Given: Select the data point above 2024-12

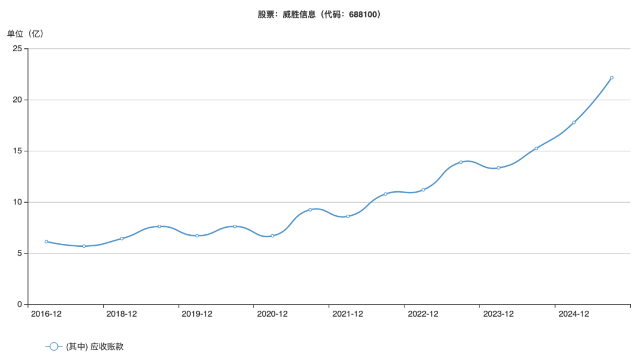Looking at the screenshot, I should (574, 122).
